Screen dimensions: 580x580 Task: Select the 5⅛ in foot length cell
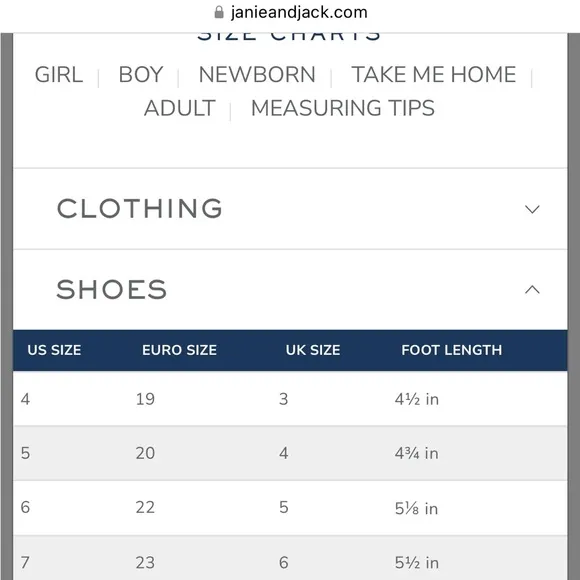click(416, 508)
